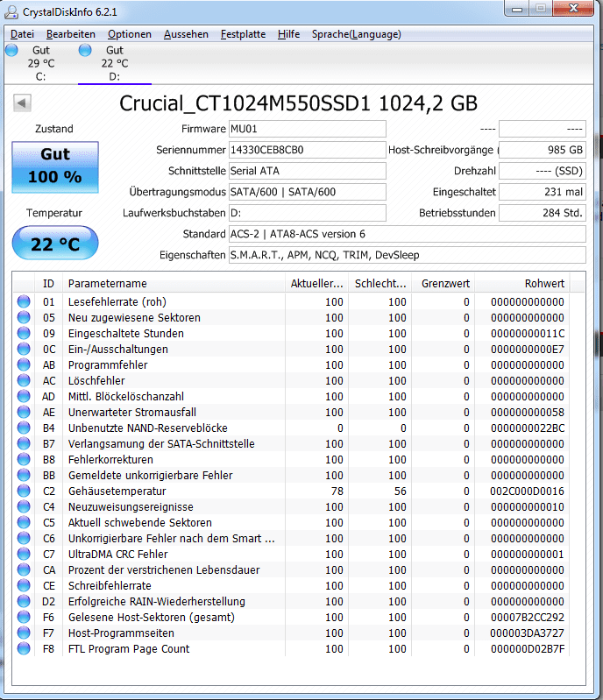Click the Schlecht... column header
The width and height of the screenshot is (603, 700).
point(380,284)
